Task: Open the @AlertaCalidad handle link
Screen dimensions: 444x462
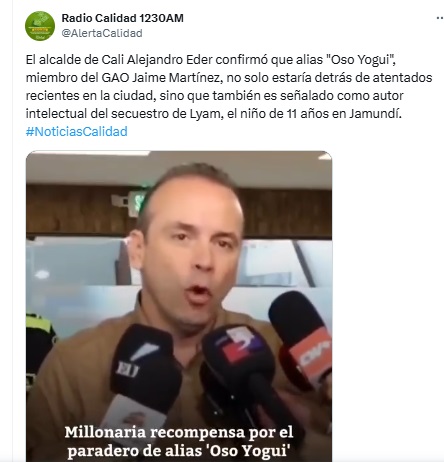Action: (x=102, y=33)
